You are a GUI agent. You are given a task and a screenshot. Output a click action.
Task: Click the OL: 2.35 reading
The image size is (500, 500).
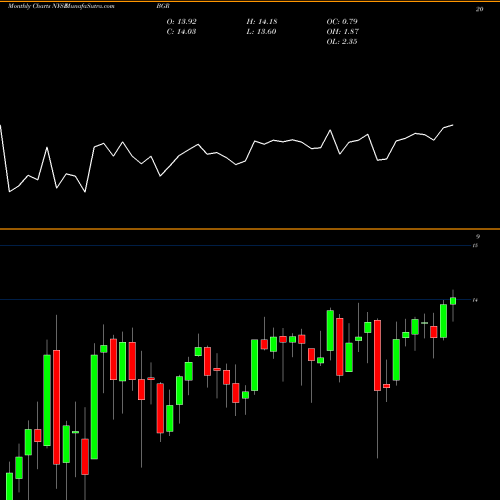click(x=342, y=42)
